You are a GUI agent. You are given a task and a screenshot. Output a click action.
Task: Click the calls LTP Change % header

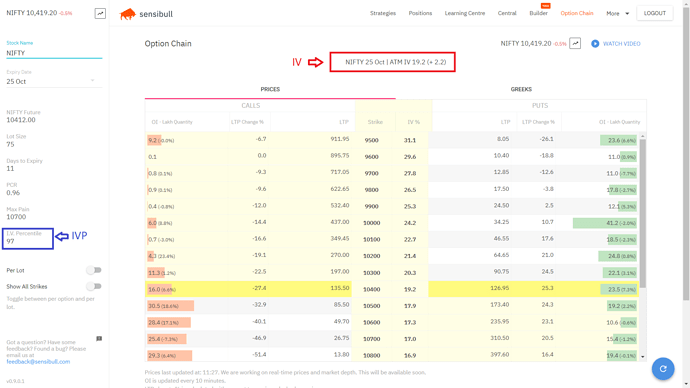click(247, 122)
